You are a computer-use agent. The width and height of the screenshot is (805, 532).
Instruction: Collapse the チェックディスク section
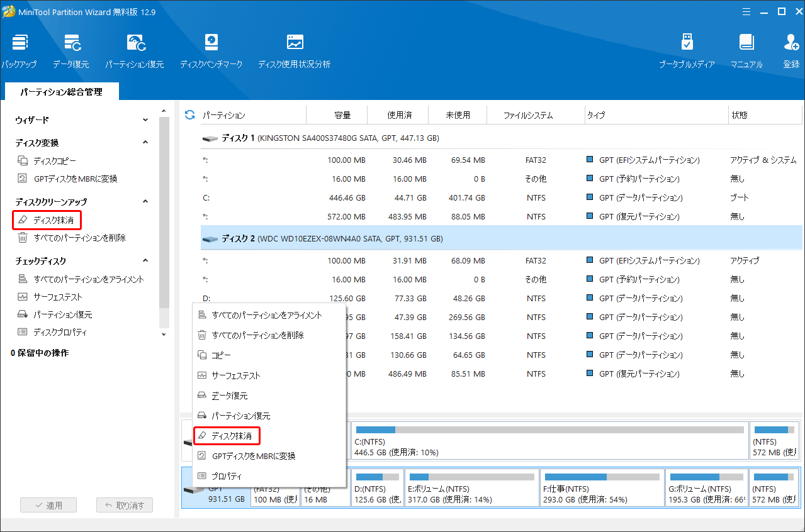point(145,261)
